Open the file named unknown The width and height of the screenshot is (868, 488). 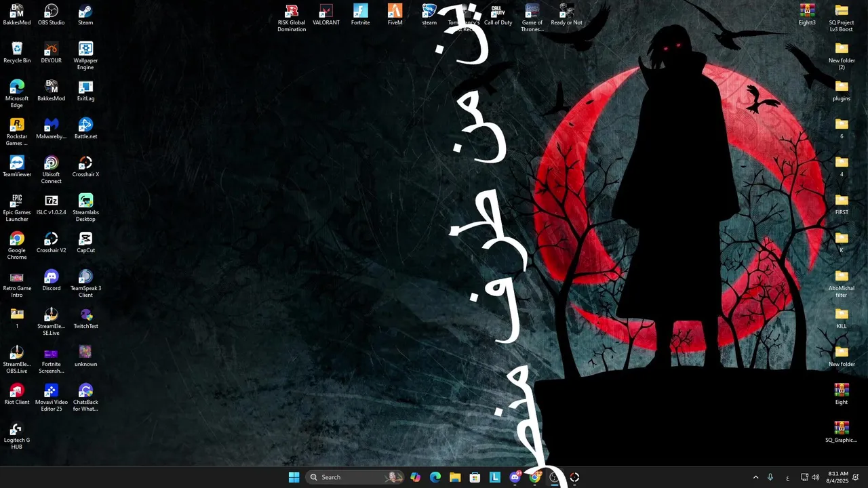(85, 357)
